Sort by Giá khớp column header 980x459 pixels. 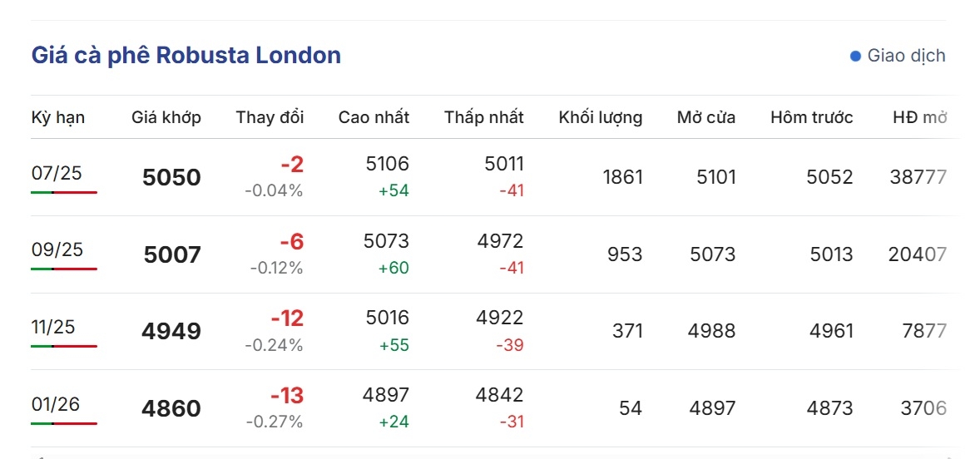[x=166, y=117]
